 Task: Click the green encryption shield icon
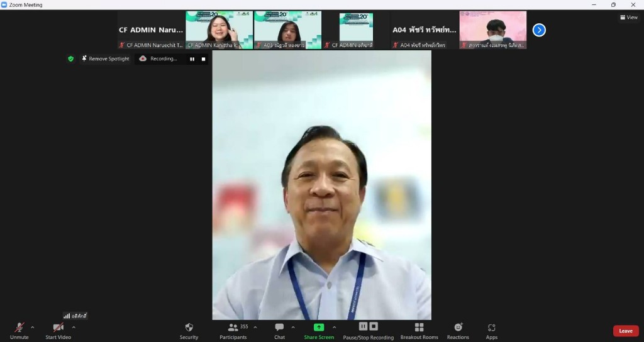coord(70,58)
